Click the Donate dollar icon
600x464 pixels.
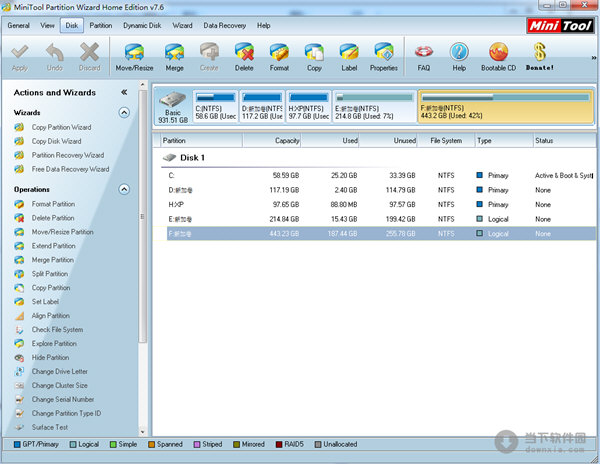[x=540, y=52]
